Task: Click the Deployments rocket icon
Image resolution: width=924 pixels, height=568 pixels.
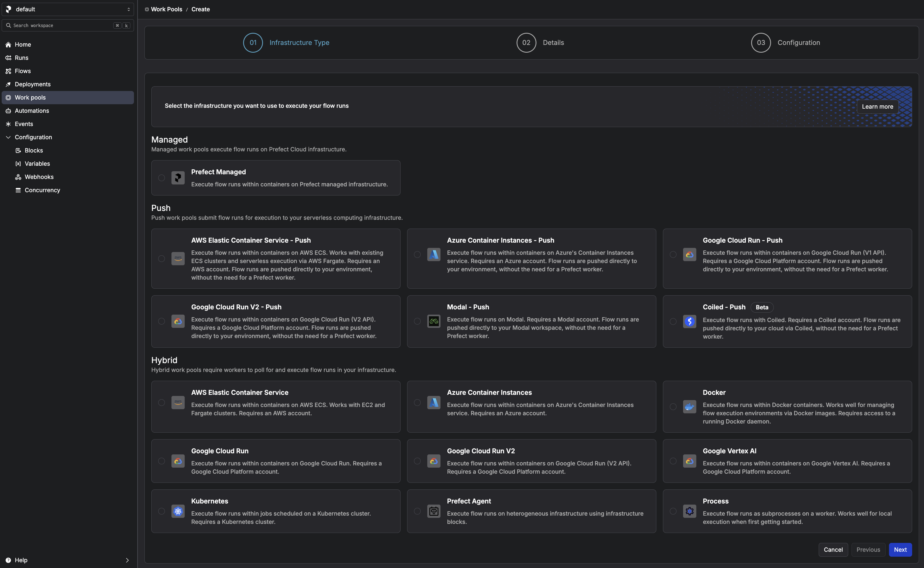Action: tap(8, 84)
